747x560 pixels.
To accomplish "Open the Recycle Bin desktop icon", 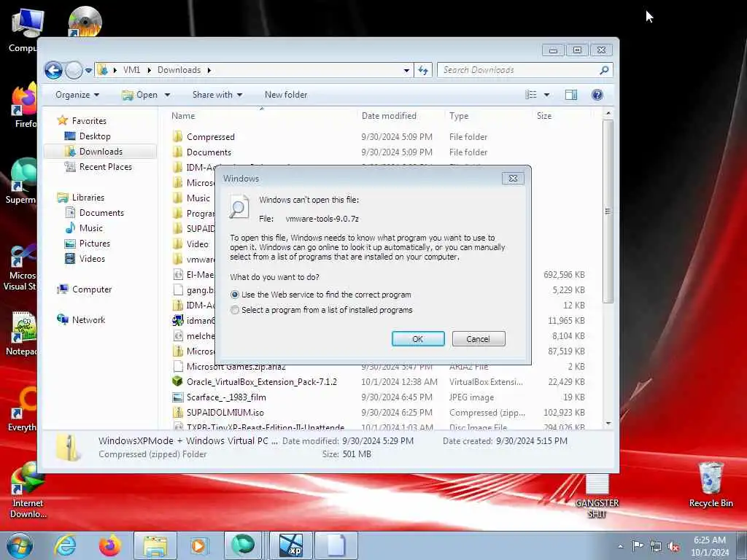I will tap(711, 485).
